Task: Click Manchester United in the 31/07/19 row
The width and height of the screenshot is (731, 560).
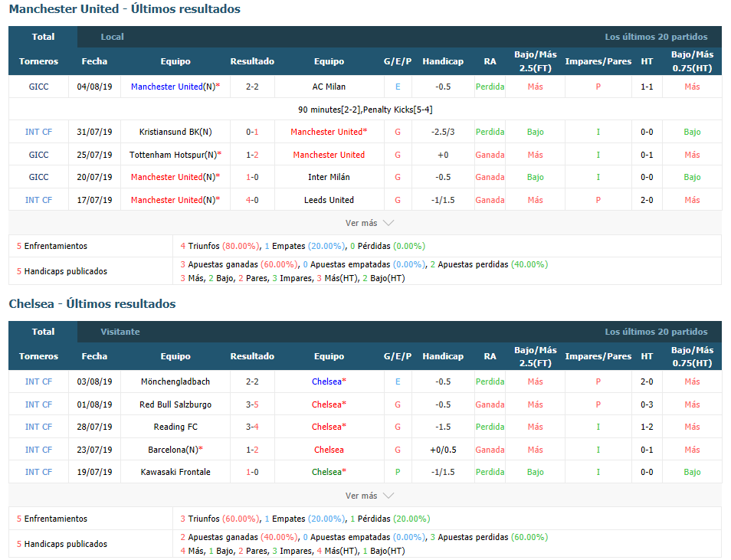Action: (329, 132)
